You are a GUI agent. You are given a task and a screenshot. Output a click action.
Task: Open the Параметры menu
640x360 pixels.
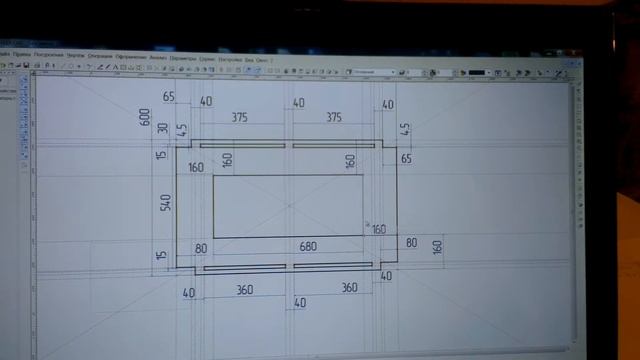(x=183, y=58)
